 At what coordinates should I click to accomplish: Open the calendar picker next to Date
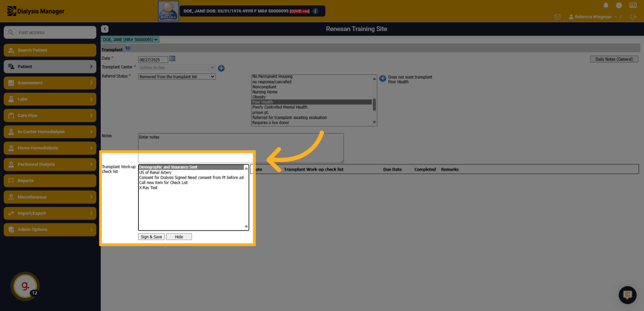[172, 58]
